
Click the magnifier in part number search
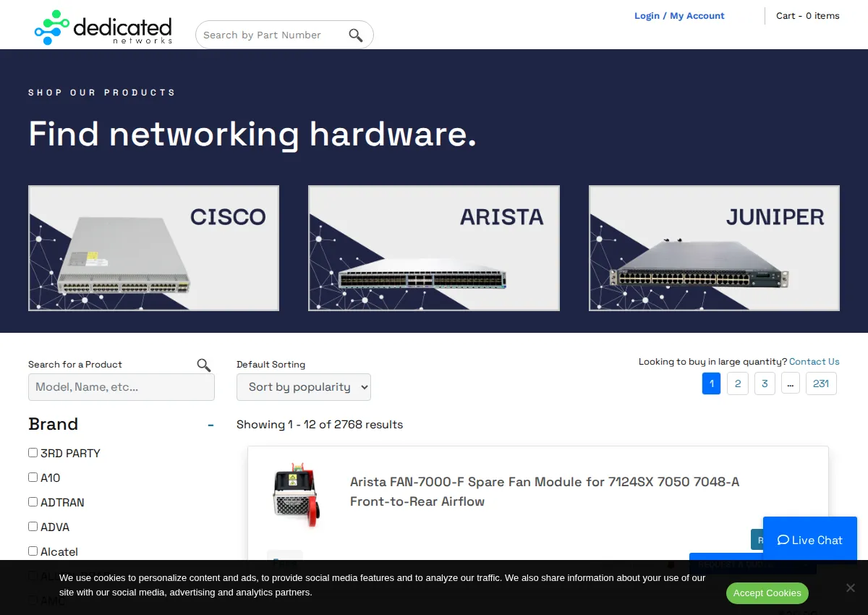point(356,35)
